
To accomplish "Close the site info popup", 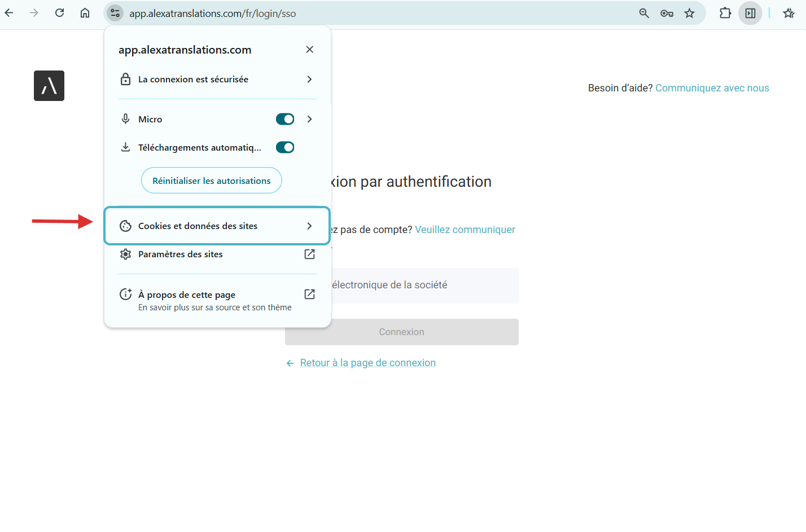I will tap(309, 50).
